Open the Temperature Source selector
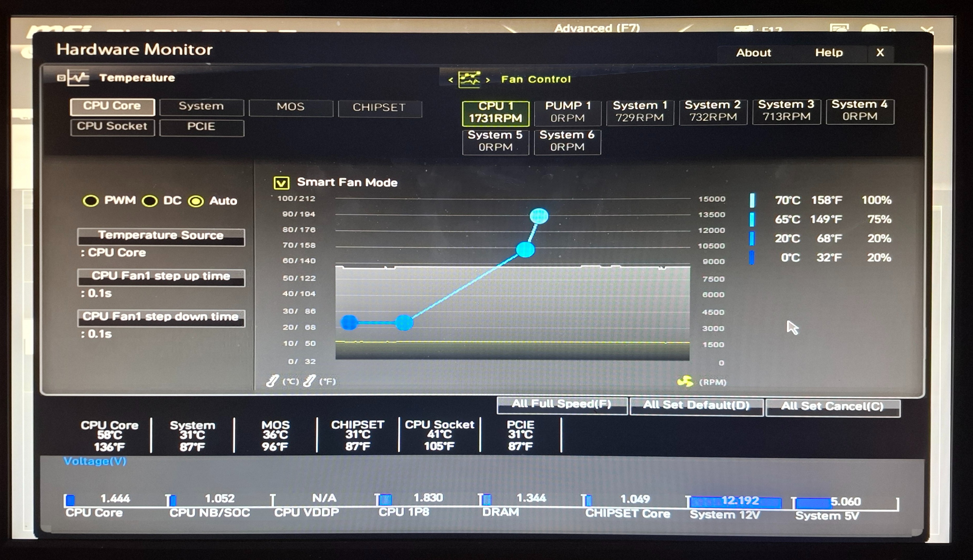This screenshot has height=560, width=973. coord(161,236)
